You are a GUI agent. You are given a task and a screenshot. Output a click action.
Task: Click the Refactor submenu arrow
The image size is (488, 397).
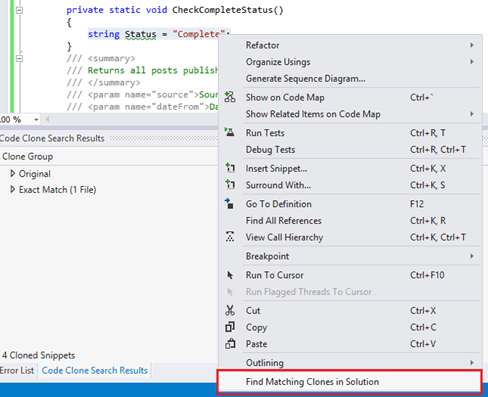coord(472,45)
